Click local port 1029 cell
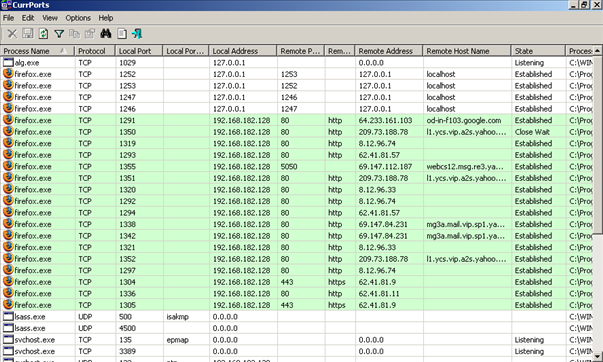The image size is (603, 362). pyautogui.click(x=127, y=63)
